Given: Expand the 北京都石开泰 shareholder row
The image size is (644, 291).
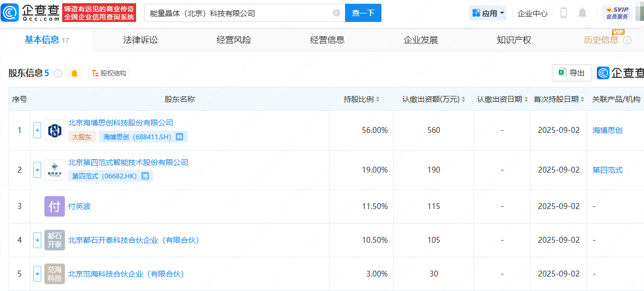Looking at the screenshot, I should (x=37, y=240).
